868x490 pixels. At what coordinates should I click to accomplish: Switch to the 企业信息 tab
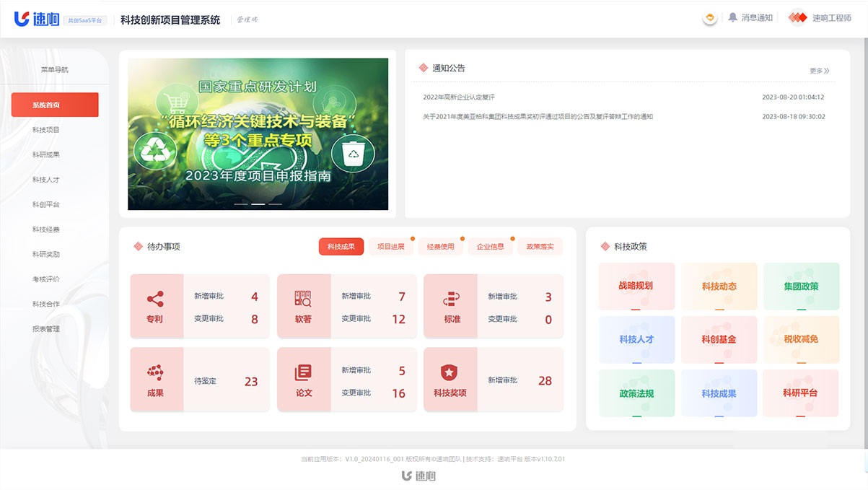click(x=490, y=247)
